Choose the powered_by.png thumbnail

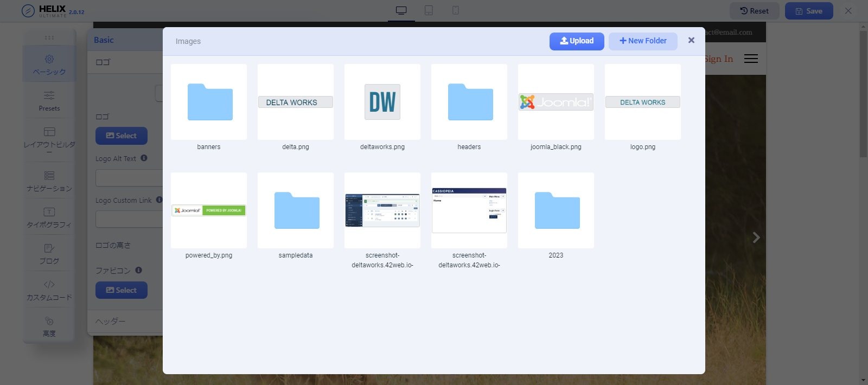[209, 210]
